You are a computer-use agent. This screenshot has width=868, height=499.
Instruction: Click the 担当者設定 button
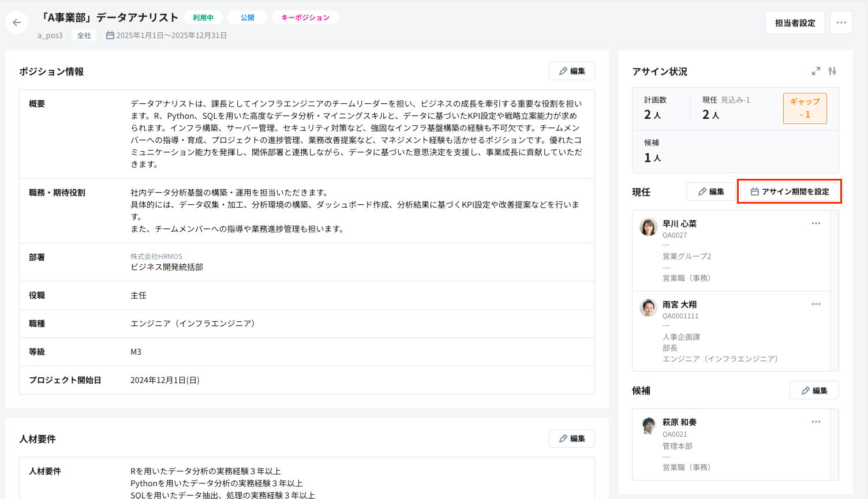(795, 22)
